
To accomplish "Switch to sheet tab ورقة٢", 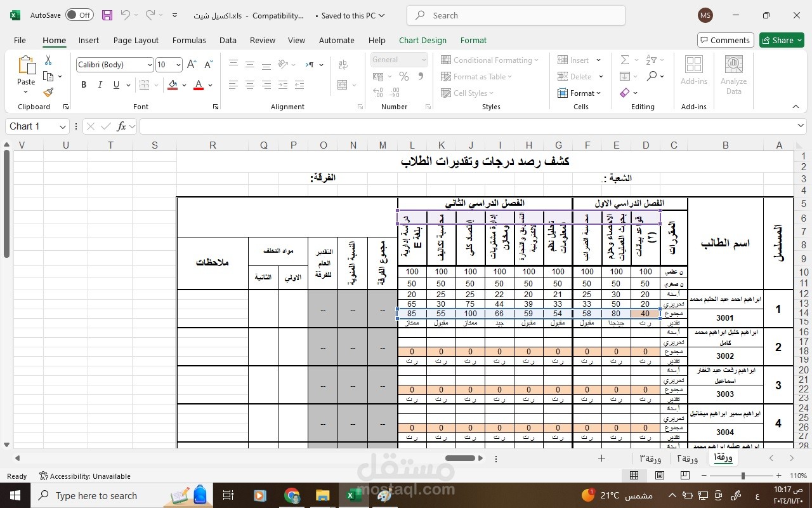I will [688, 458].
